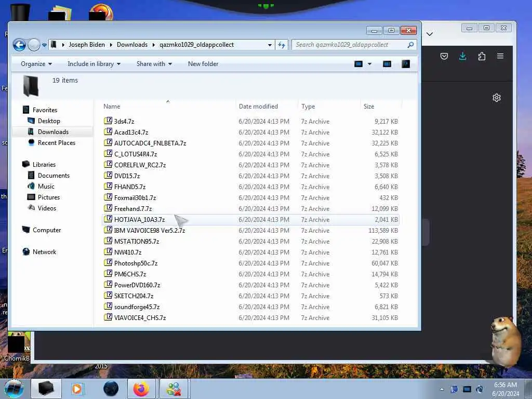Image resolution: width=532 pixels, height=399 pixels.
Task: Select the Photoshp50c.7z file
Action: [136, 263]
